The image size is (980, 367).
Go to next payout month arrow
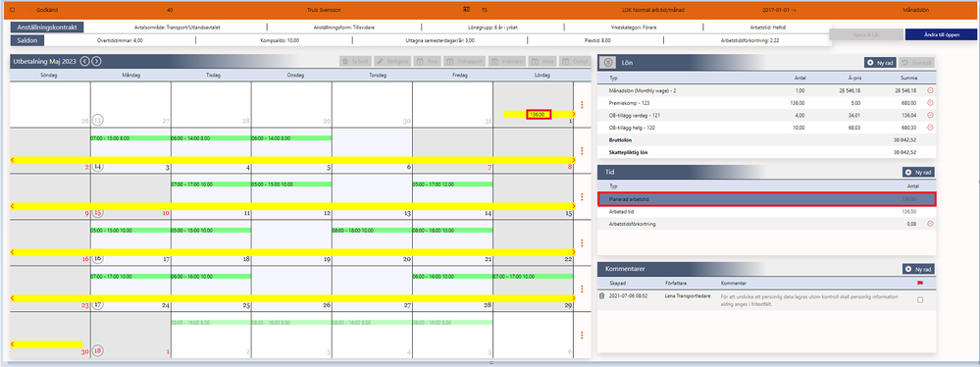tap(96, 61)
